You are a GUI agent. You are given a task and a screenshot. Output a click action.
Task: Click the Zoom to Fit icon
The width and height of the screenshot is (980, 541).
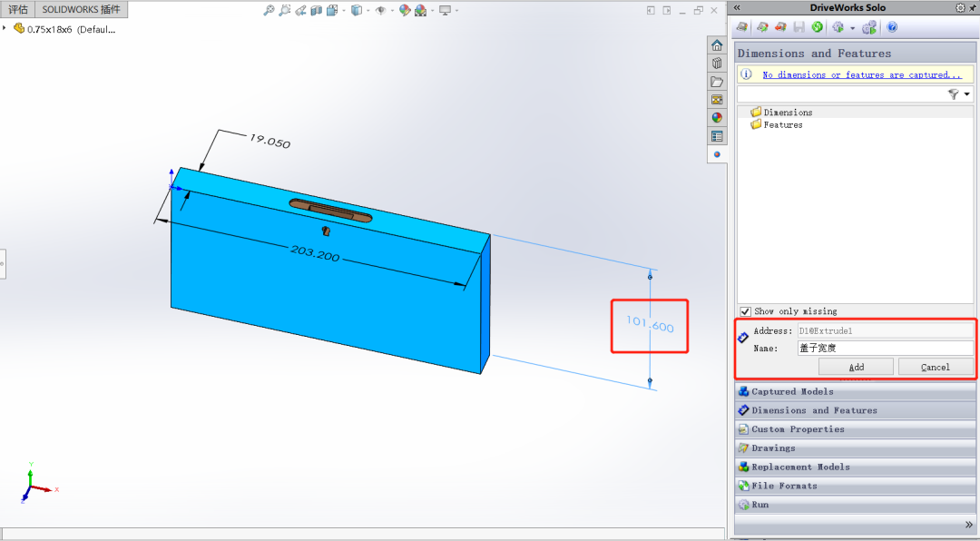pyautogui.click(x=269, y=10)
